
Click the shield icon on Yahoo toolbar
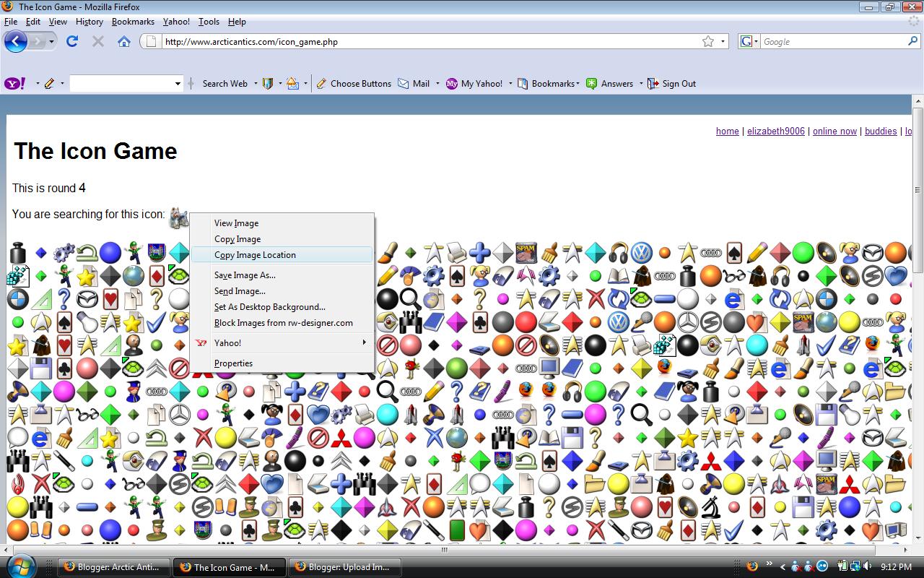pyautogui.click(x=268, y=84)
